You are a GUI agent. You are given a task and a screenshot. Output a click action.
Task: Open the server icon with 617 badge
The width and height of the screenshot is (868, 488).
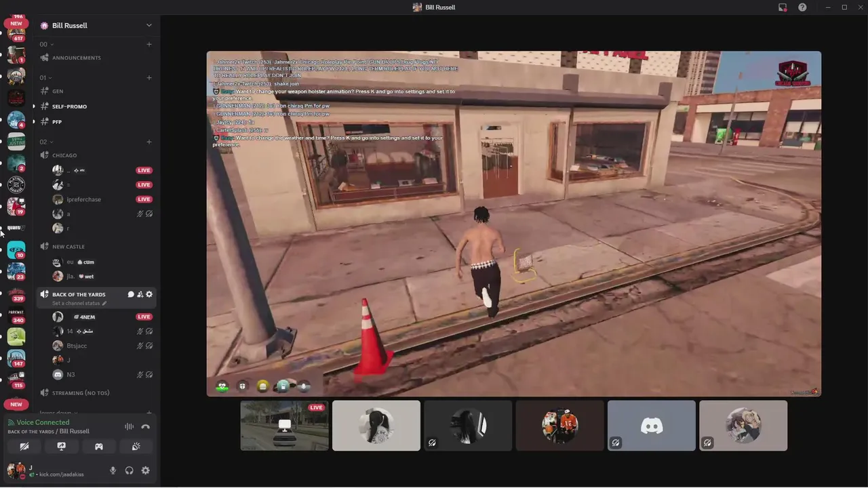pos(16,32)
